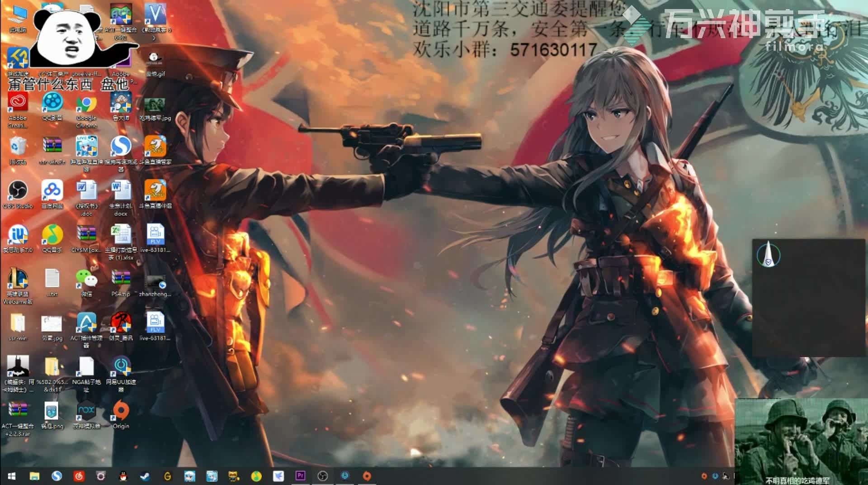Open Steam from the taskbar
Viewport: 868px width, 485px height.
point(145,476)
